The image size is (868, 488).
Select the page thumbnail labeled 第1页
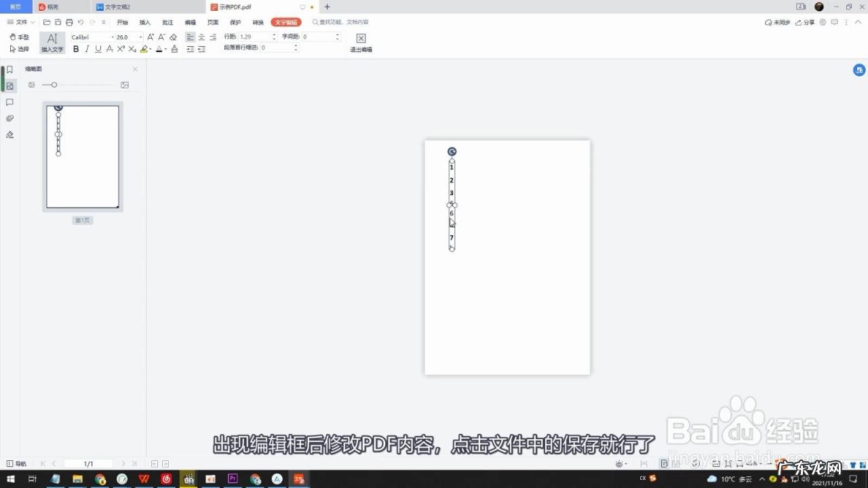(x=82, y=157)
